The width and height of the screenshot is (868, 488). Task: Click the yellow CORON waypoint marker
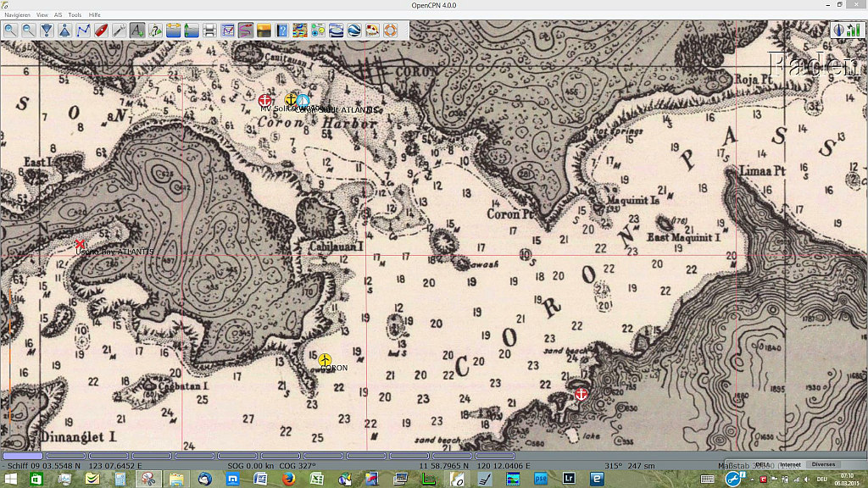coord(325,360)
